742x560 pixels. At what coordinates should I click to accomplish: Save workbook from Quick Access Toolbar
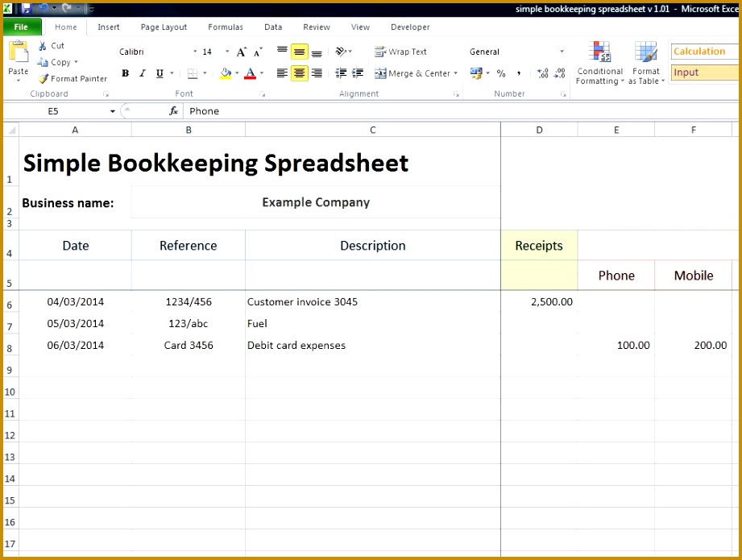[26, 7]
